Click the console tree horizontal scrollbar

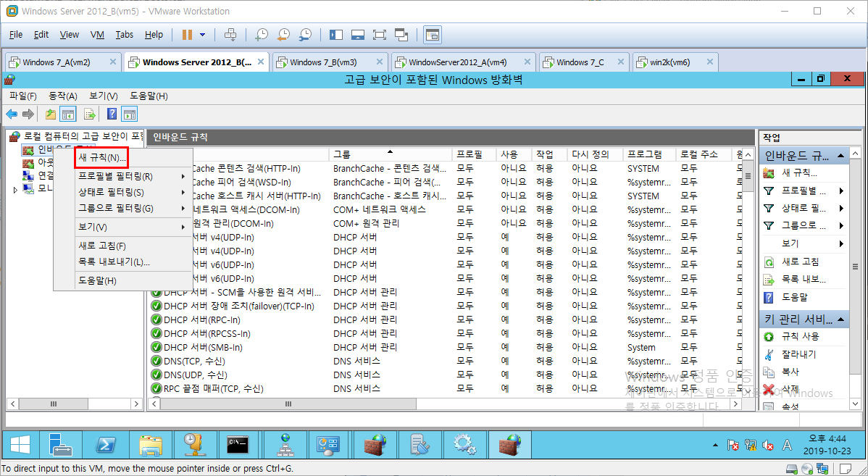(x=54, y=404)
